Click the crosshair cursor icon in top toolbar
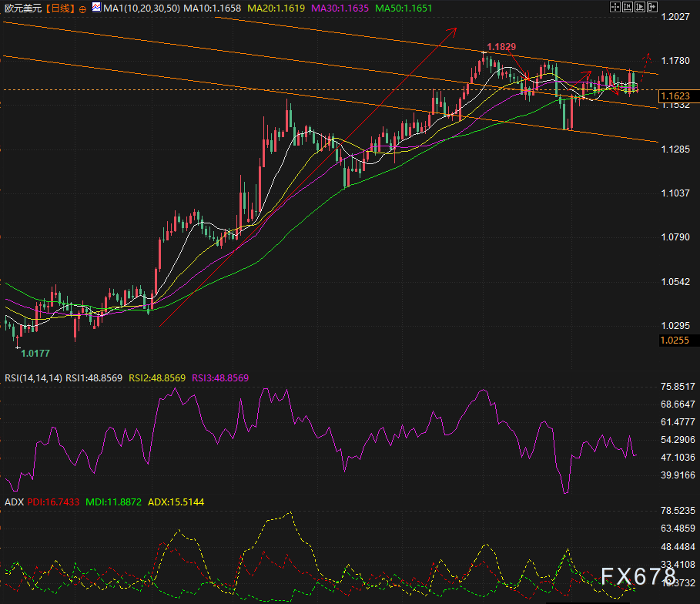700x604 pixels. (614, 7)
